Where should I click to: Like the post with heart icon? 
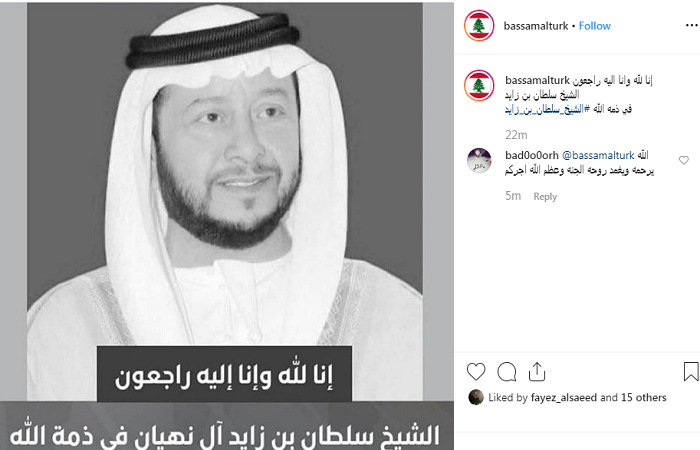(476, 371)
